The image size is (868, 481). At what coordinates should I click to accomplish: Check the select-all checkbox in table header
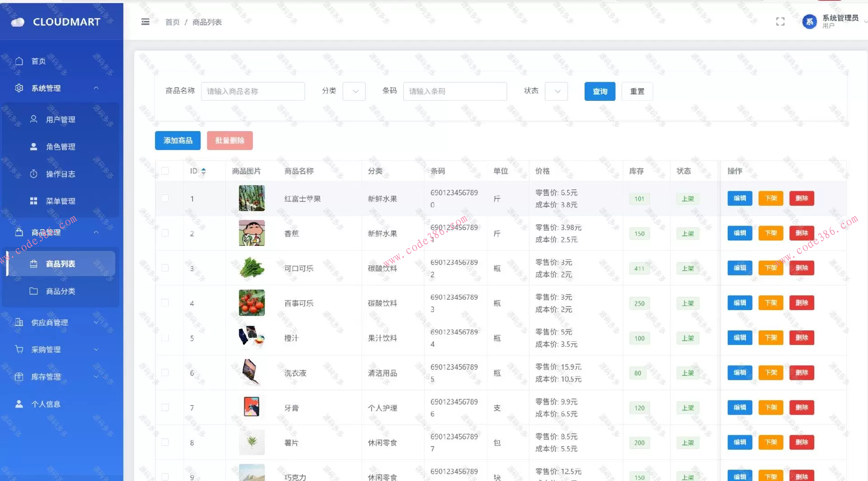[165, 171]
